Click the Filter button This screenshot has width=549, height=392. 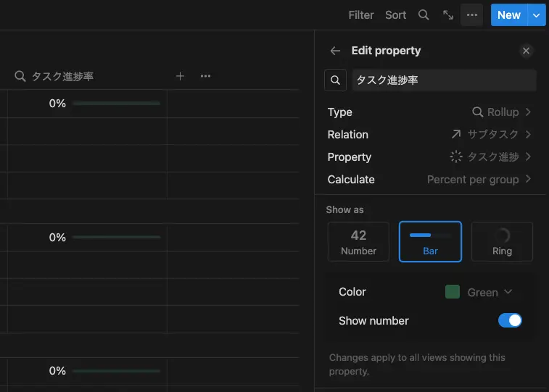361,15
